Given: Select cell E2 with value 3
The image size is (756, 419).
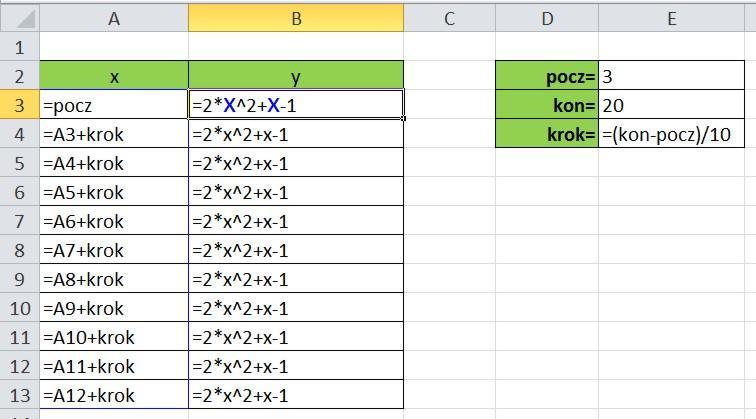Looking at the screenshot, I should pyautogui.click(x=672, y=76).
